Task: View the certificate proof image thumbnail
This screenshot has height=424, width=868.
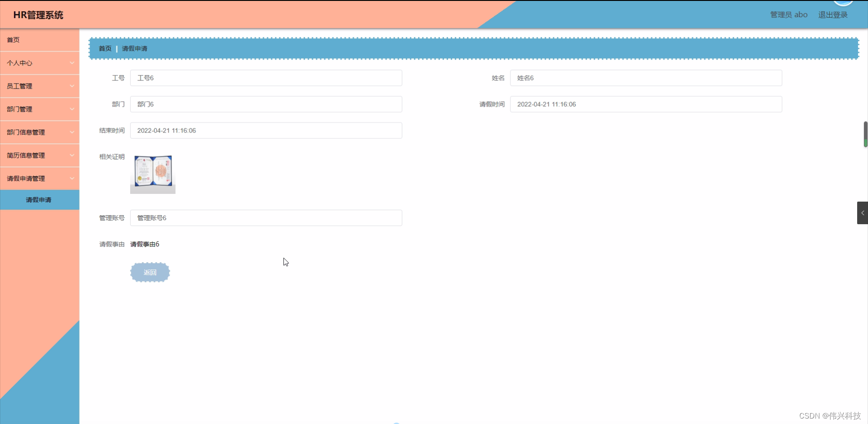Action: point(152,174)
